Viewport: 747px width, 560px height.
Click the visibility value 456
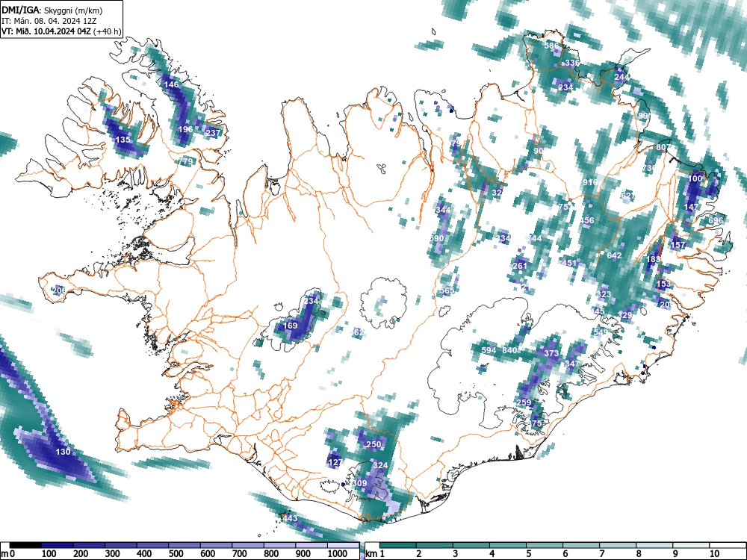pyautogui.click(x=587, y=220)
